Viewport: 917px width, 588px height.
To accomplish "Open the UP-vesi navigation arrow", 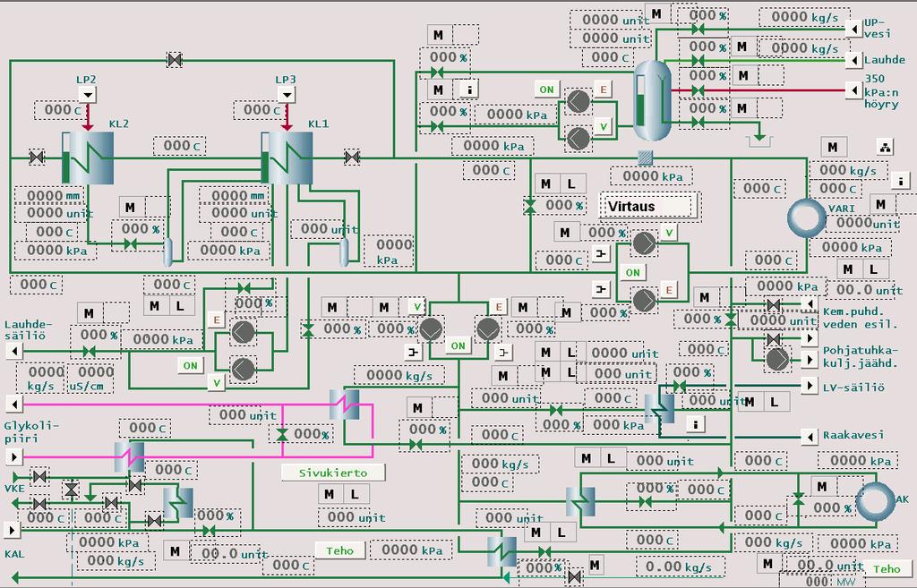I will tap(853, 29).
